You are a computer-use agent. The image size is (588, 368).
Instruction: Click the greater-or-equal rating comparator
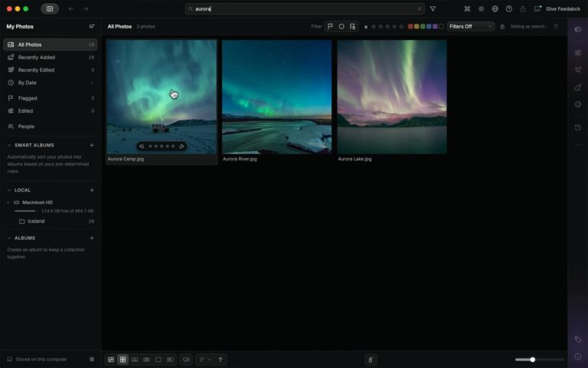[366, 27]
